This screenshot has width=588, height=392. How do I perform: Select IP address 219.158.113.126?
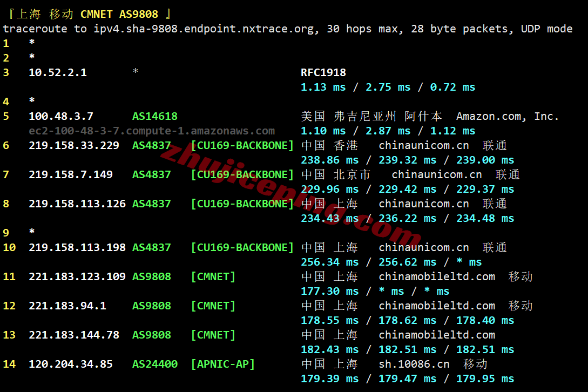[x=77, y=204]
